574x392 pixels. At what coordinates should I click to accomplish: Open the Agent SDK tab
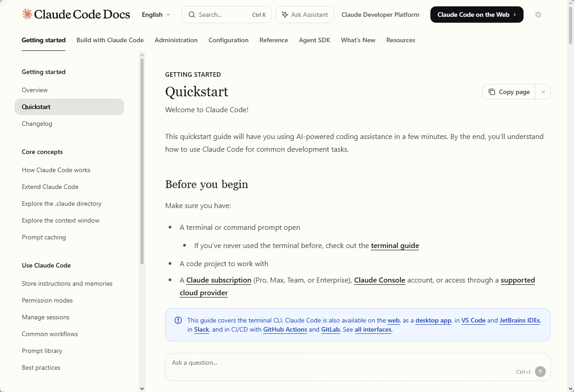314,40
